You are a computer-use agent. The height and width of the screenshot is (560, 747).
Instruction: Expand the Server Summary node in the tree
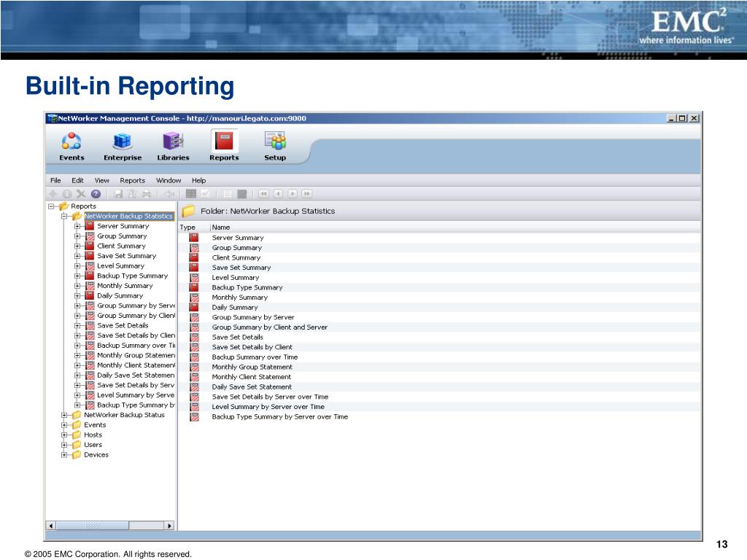pyautogui.click(x=77, y=226)
